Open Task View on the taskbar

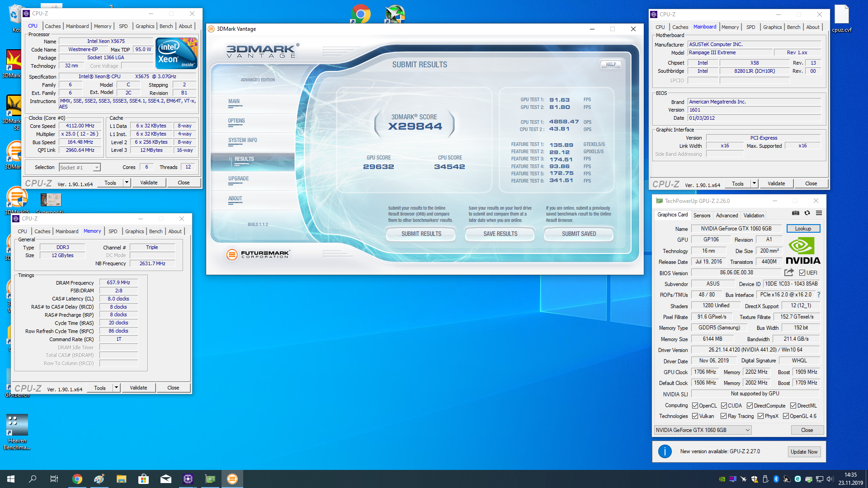point(54,479)
